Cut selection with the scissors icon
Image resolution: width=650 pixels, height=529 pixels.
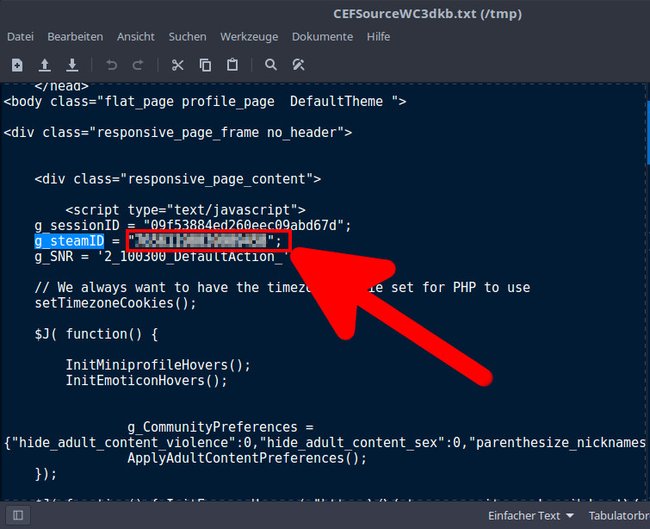click(x=177, y=65)
